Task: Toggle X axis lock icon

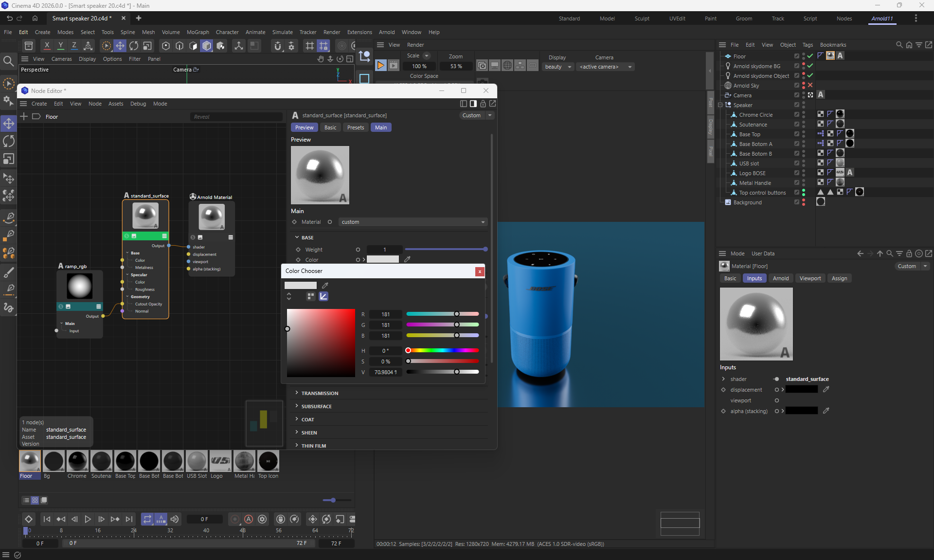Action: tap(47, 46)
